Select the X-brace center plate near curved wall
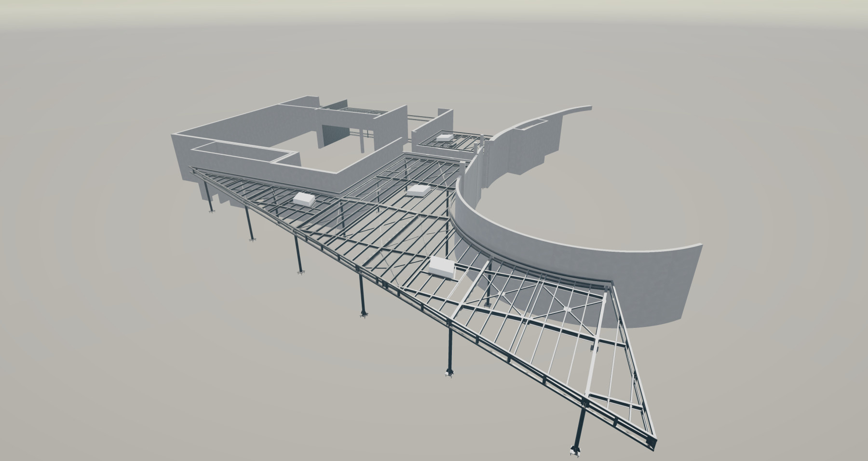868x461 pixels. [569, 309]
